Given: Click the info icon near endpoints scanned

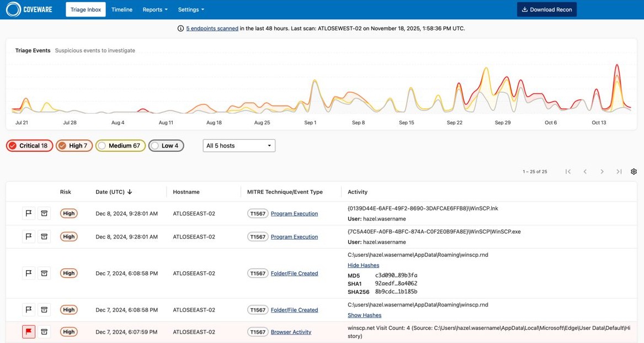Looking at the screenshot, I should 180,28.
